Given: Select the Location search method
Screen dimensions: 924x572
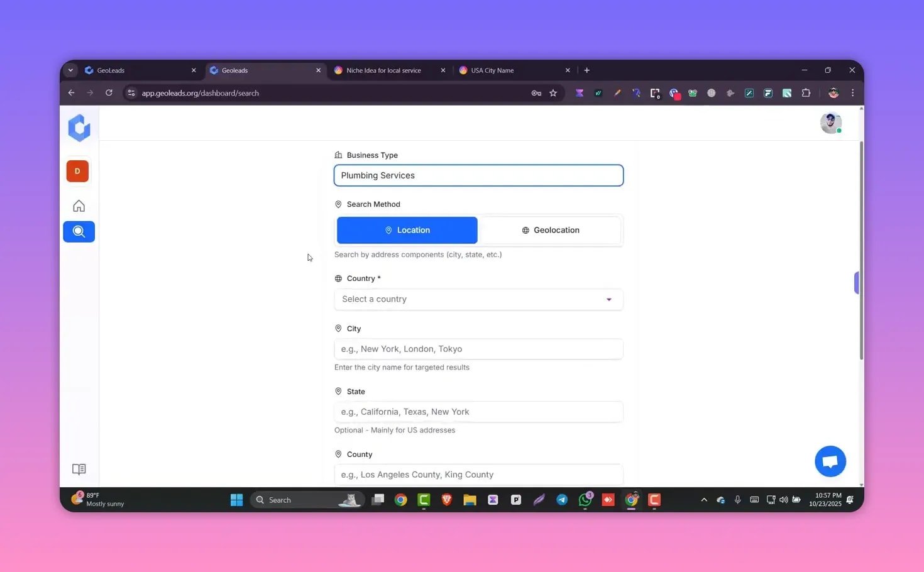Looking at the screenshot, I should (407, 230).
